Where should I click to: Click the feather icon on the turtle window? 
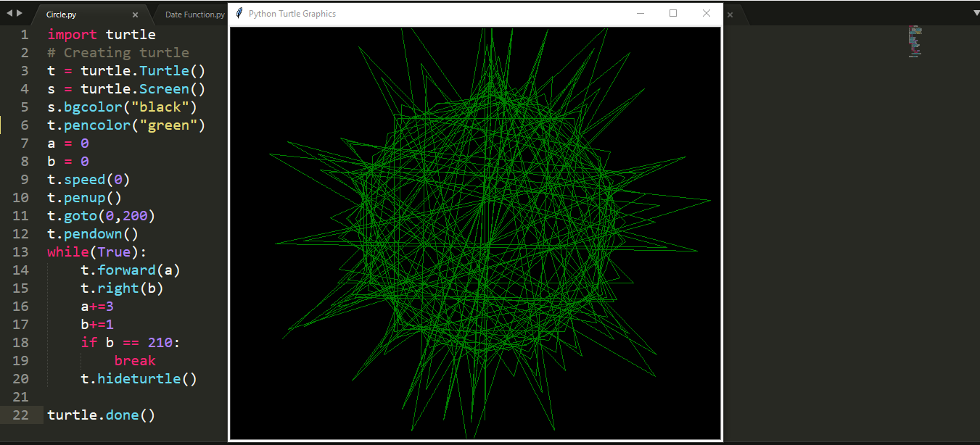(239, 13)
